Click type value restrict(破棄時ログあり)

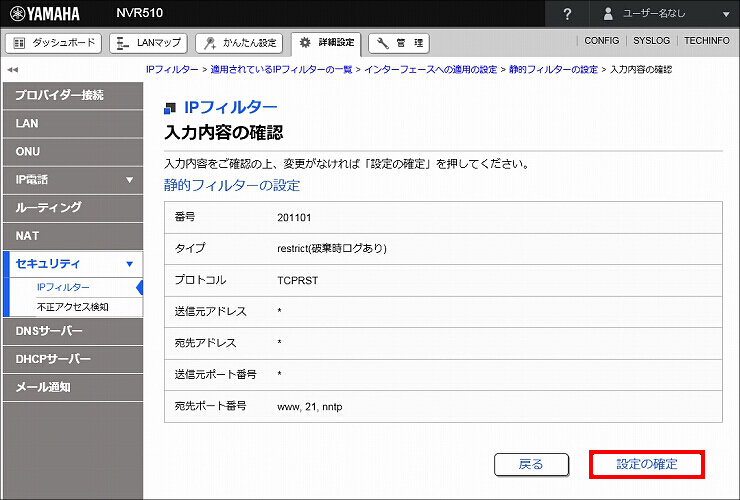tap(332, 249)
